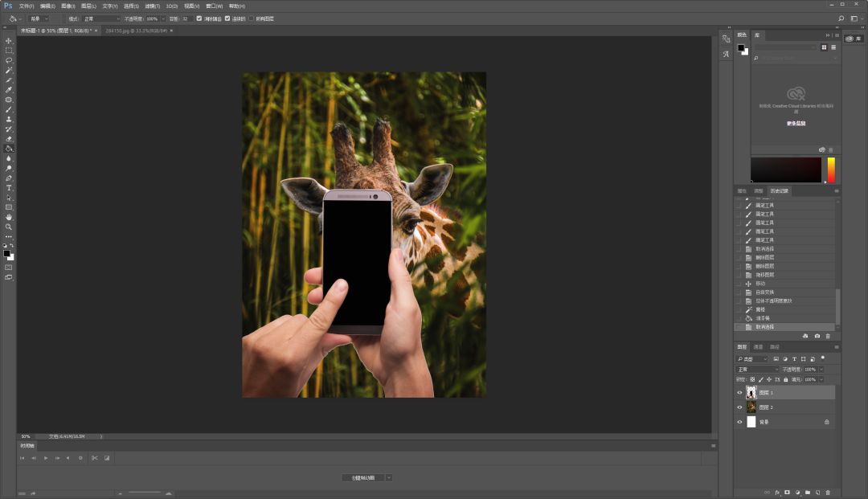
Task: Click the delete layer trash icon
Action: 828,492
